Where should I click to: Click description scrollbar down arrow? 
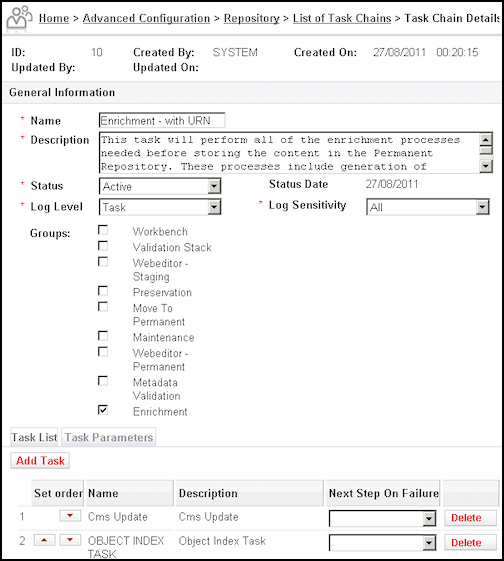click(x=486, y=166)
